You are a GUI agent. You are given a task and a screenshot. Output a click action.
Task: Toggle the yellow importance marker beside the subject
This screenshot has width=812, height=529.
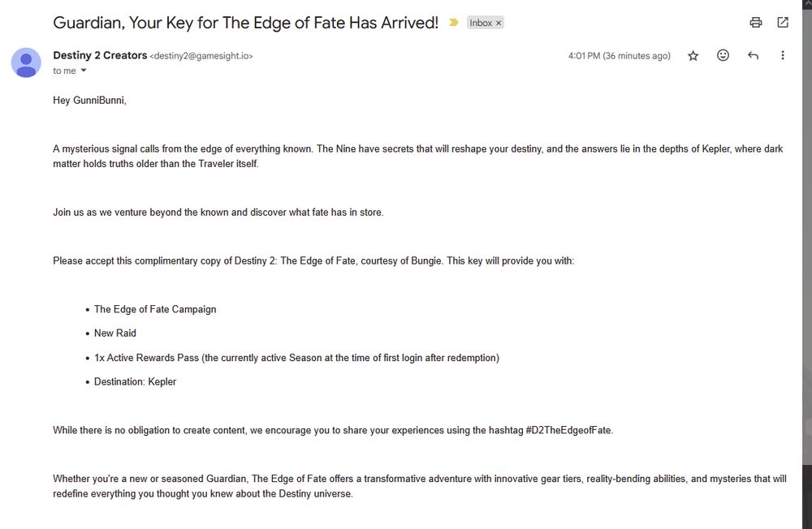tap(454, 22)
